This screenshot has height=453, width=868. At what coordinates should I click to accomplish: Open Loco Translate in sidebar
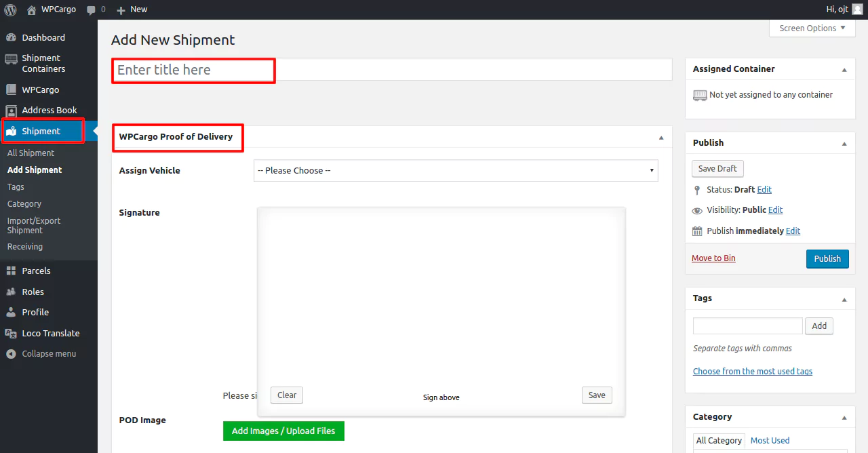50,333
